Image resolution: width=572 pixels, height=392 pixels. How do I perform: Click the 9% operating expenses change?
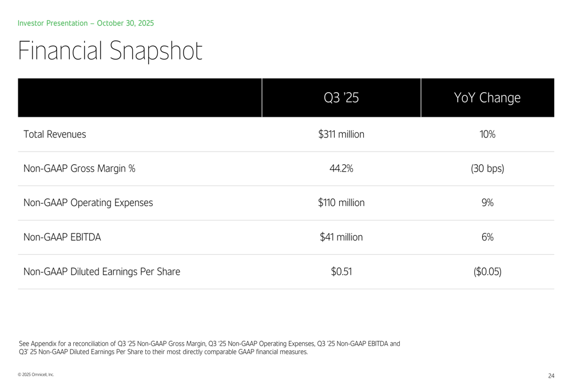tap(487, 203)
